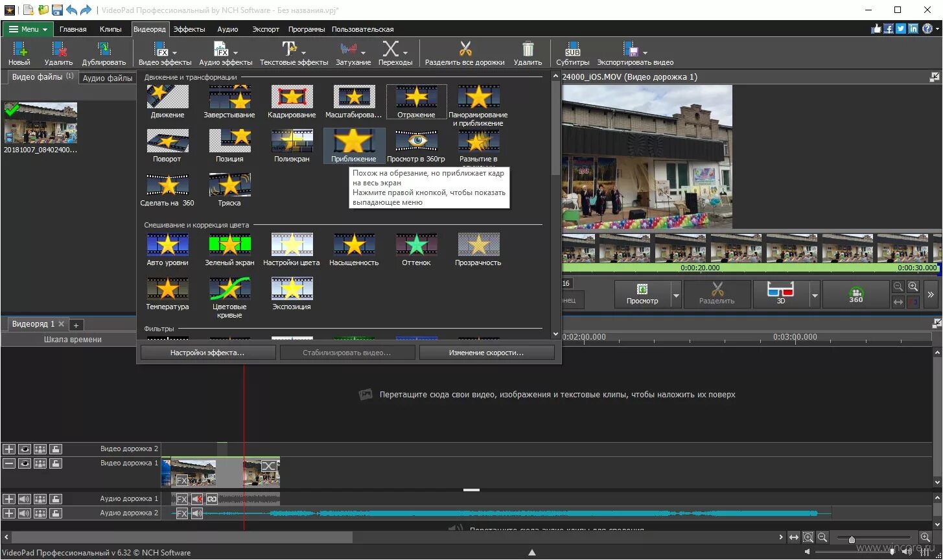The height and width of the screenshot is (560, 943).
Task: Expand the Переходы dropdown arrow
Action: coord(406,52)
